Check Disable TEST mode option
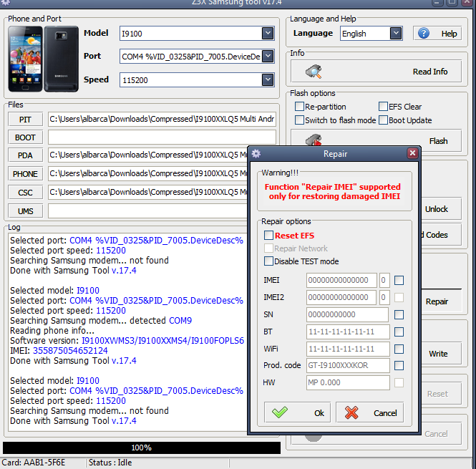The height and width of the screenshot is (469, 476). [268, 261]
